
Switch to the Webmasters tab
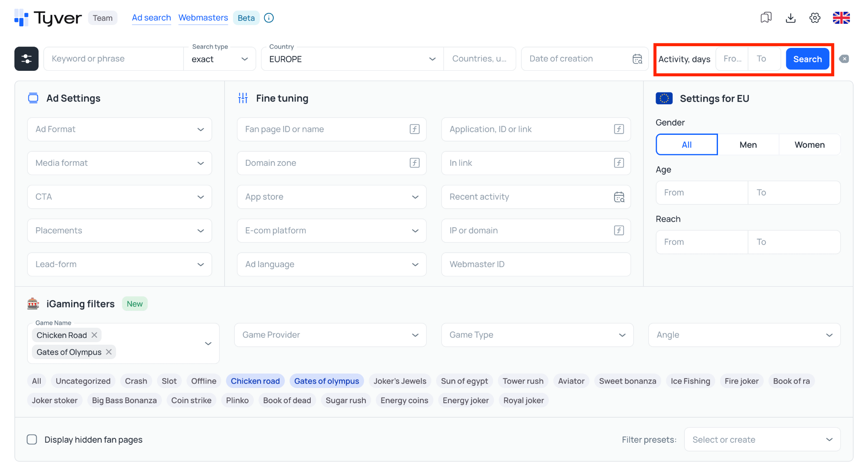[x=203, y=18]
